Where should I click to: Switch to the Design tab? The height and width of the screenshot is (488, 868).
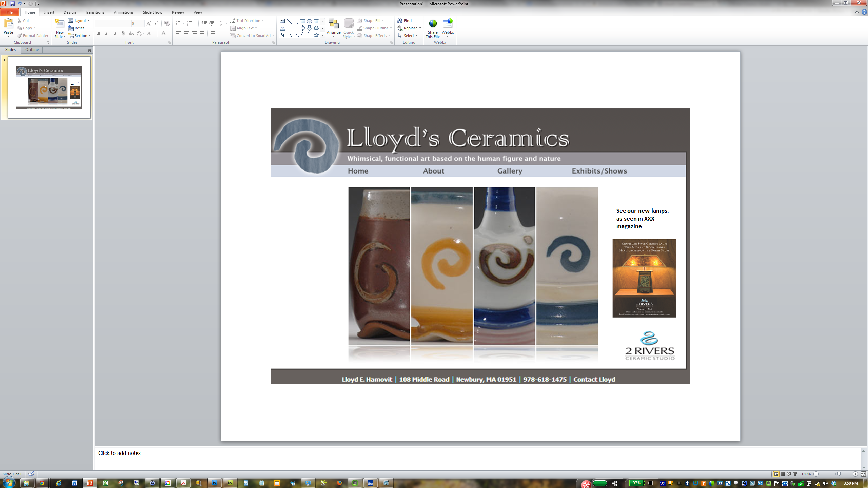point(70,12)
